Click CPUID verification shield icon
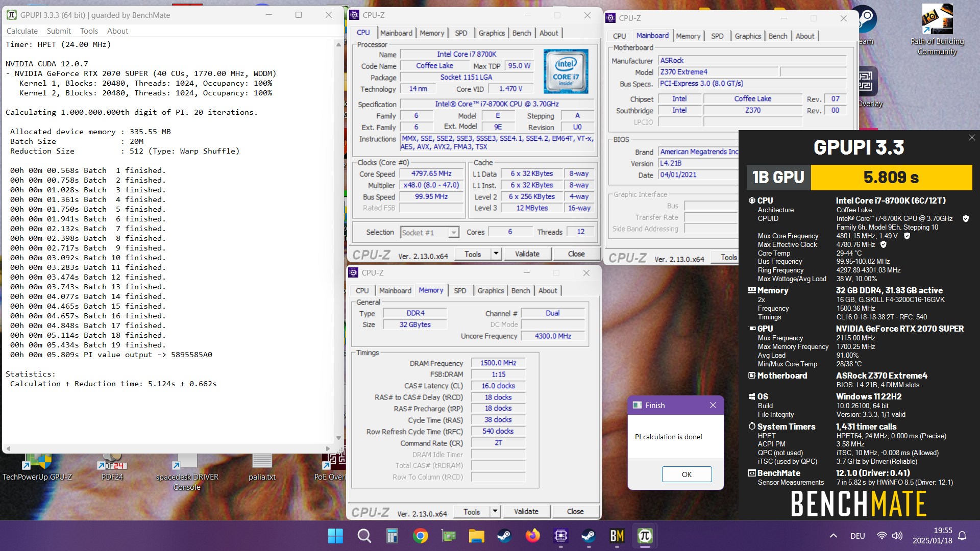The height and width of the screenshot is (551, 980). (x=966, y=219)
